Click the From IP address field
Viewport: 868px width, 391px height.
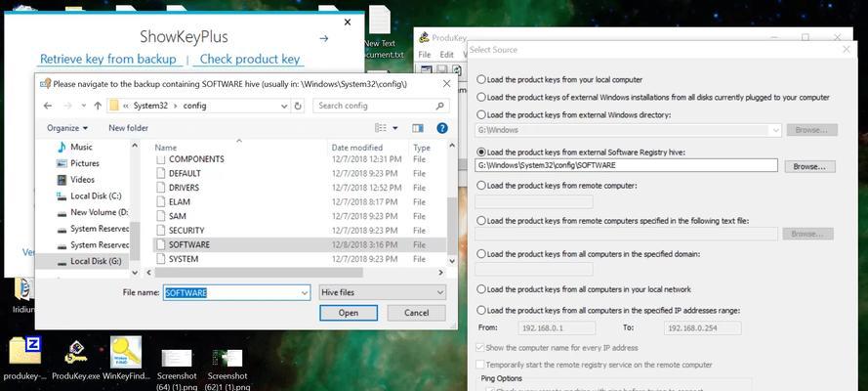[557, 327]
